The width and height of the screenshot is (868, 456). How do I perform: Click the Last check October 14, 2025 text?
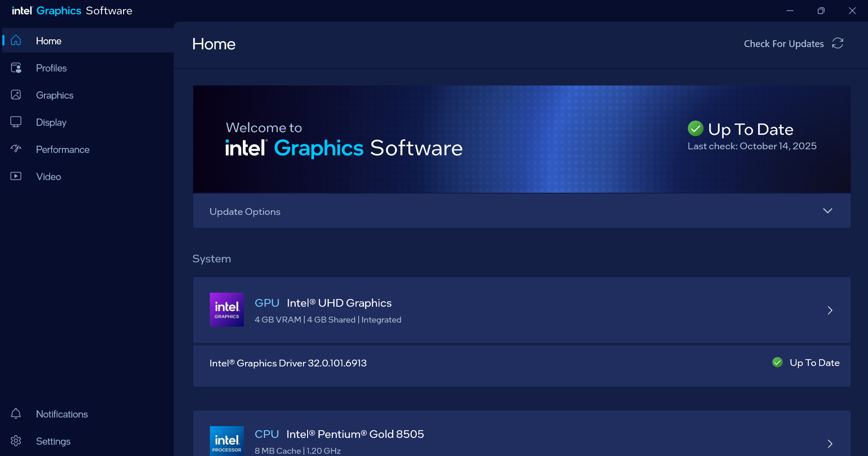tap(752, 146)
